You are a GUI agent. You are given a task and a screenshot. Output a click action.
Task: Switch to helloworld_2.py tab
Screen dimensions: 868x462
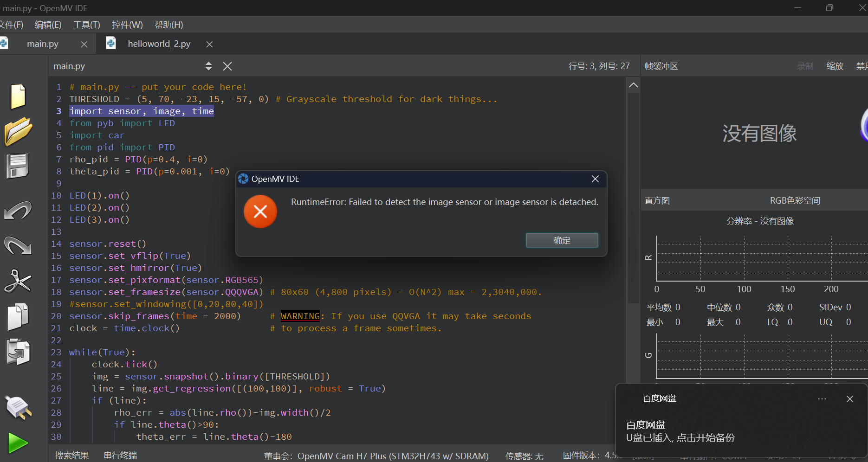(159, 44)
